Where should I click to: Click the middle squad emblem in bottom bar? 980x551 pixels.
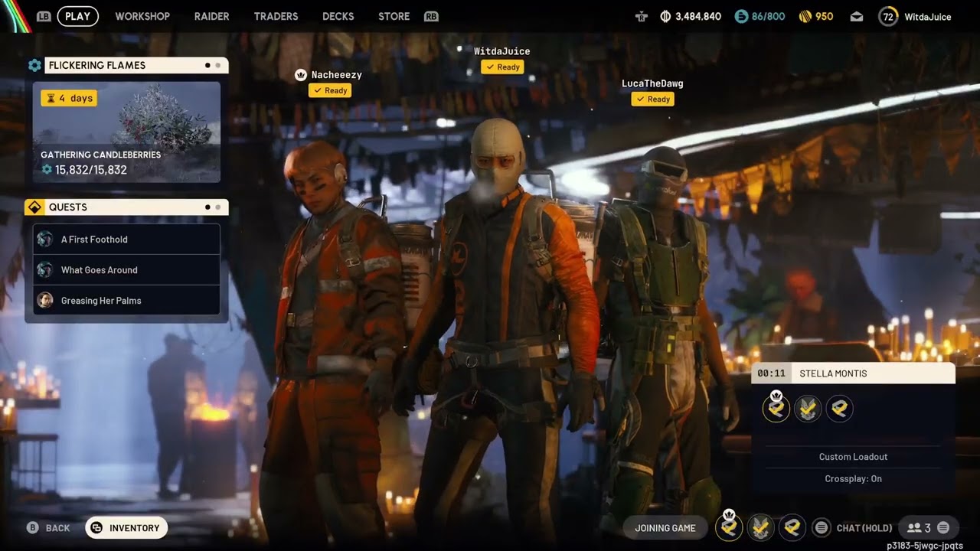pos(760,527)
